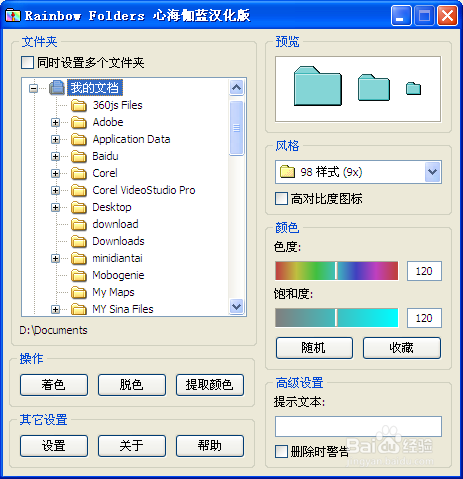Open the 帮助 help button

[210, 446]
